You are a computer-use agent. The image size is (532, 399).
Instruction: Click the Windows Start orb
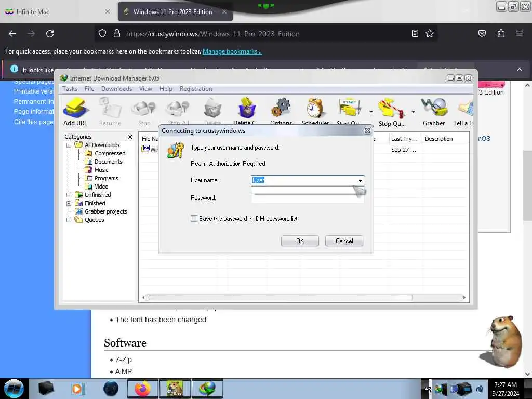(14, 389)
